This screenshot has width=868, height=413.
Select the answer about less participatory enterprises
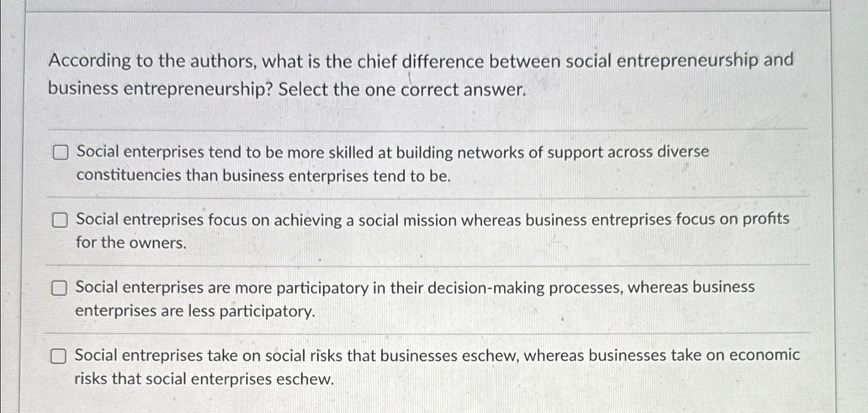60,288
